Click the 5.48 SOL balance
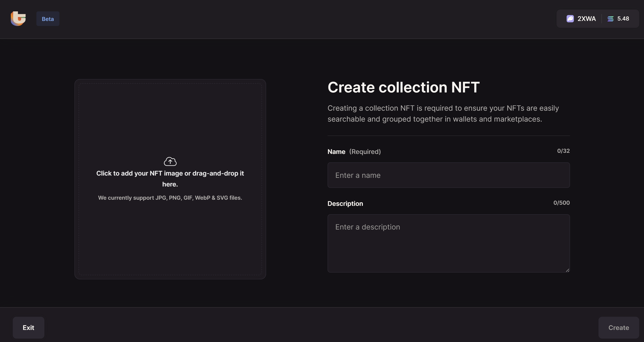Viewport: 644px width, 342px height. (x=623, y=19)
